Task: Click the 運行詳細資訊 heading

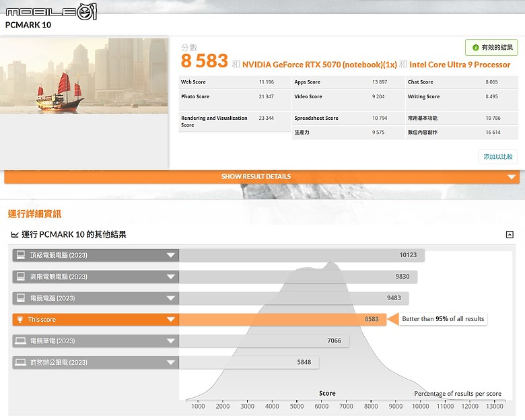Action: (34, 214)
